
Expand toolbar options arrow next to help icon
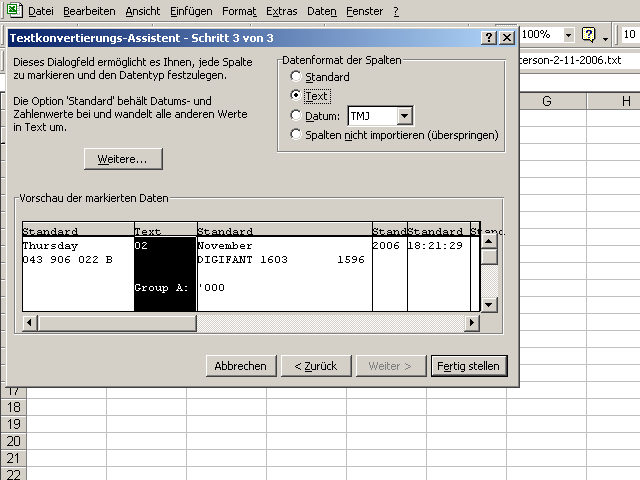tap(605, 39)
